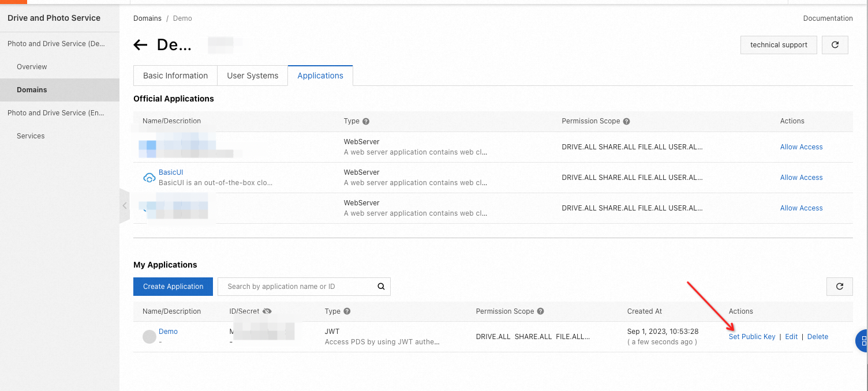The width and height of the screenshot is (868, 391).
Task: Toggle ID/Secret visibility eye icon
Action: (267, 311)
